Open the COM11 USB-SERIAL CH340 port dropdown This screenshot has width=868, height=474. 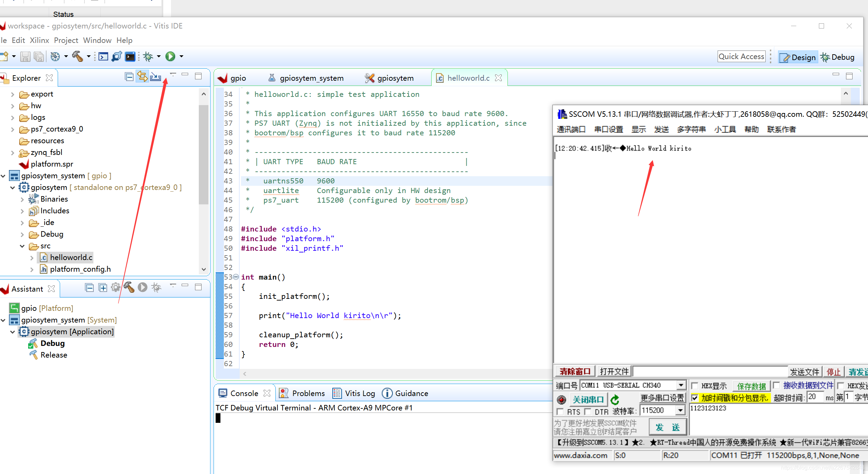(681, 385)
